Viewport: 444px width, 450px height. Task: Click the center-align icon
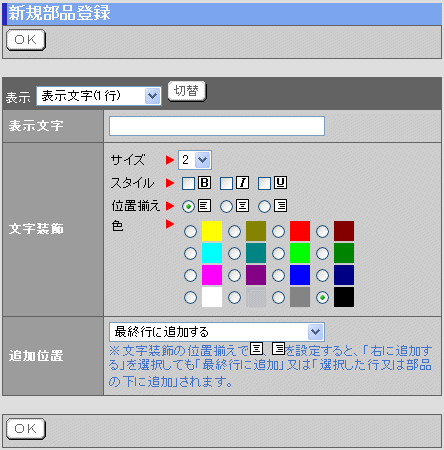point(243,206)
